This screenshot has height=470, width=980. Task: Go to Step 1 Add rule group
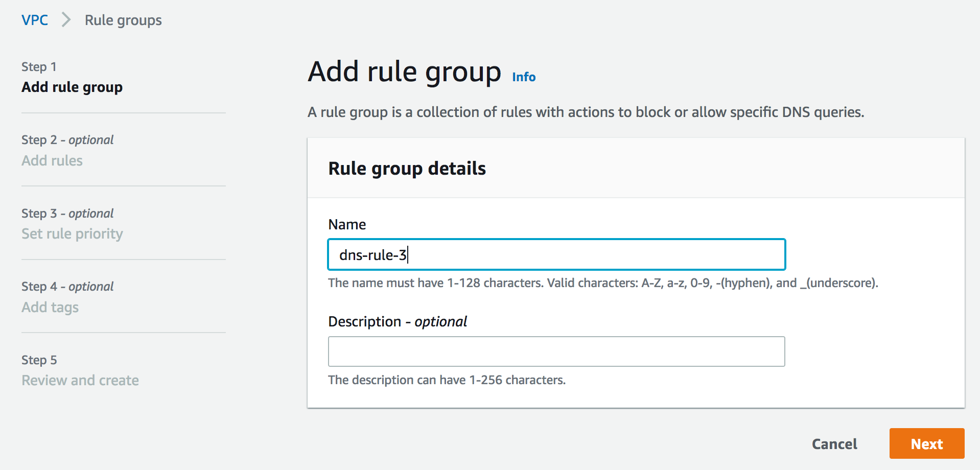coord(72,87)
